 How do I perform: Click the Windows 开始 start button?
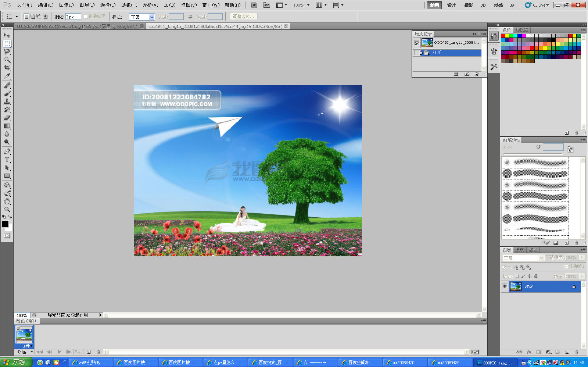[16, 362]
